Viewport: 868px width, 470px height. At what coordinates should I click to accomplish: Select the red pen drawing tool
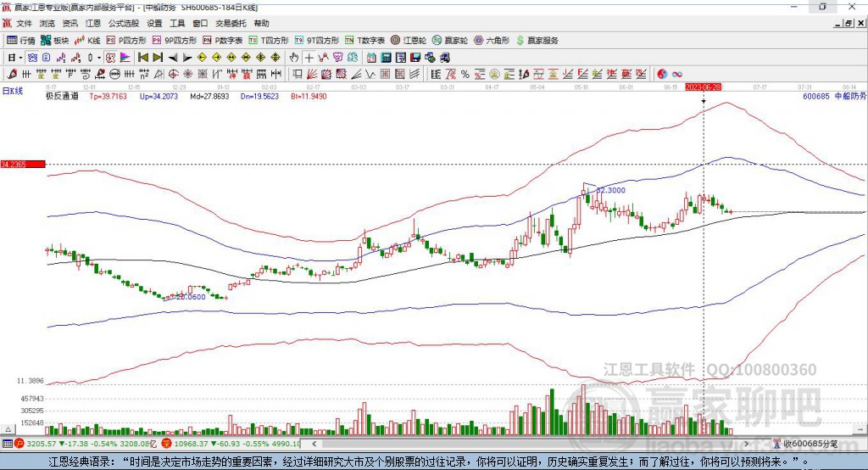click(12, 74)
